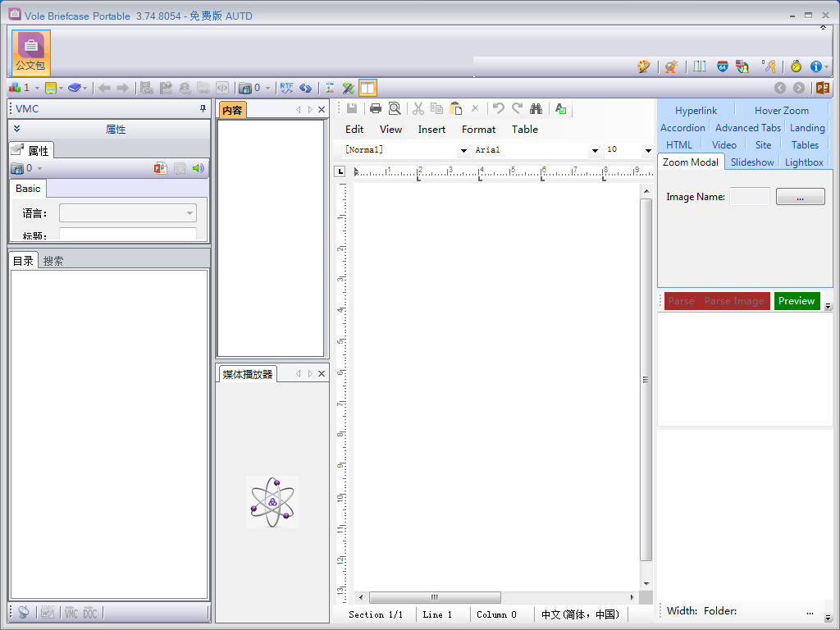The height and width of the screenshot is (630, 840).
Task: Switch to the Lightbox tab
Action: click(x=804, y=162)
